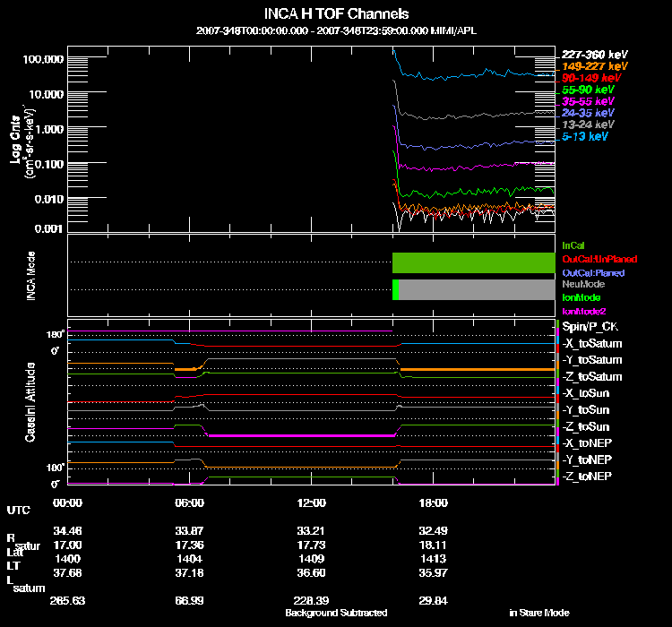Click the INCA H TOF Channels title
The image size is (672, 627).
pos(336,14)
